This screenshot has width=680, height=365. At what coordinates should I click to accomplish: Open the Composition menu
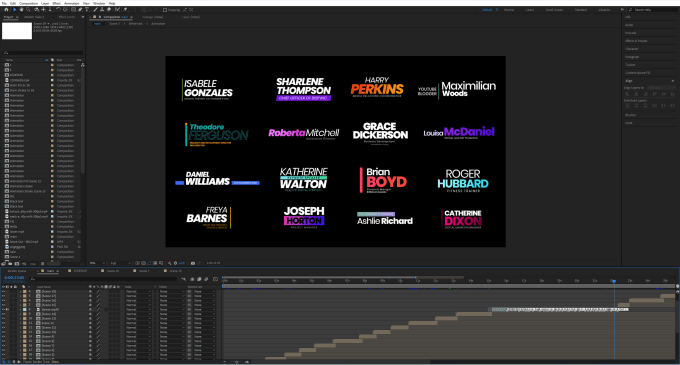tap(29, 3)
